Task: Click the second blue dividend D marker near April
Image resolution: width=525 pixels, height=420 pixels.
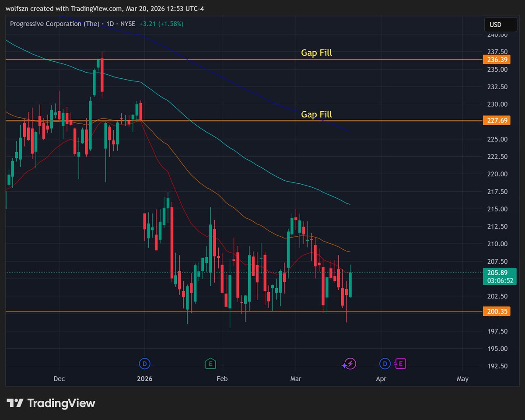Action: point(385,363)
